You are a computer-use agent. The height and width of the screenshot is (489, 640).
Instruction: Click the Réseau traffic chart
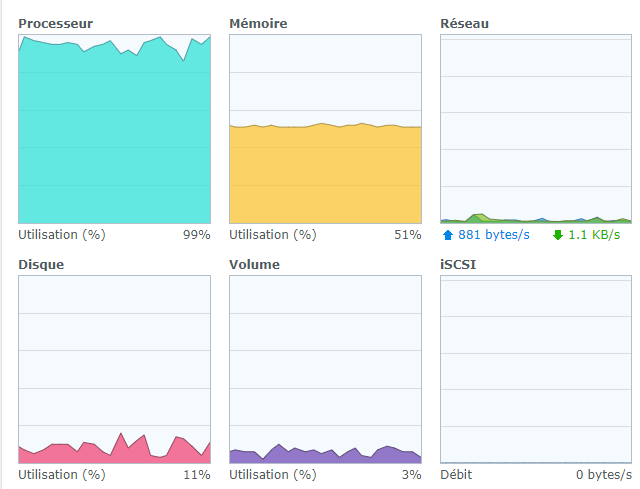[536, 130]
